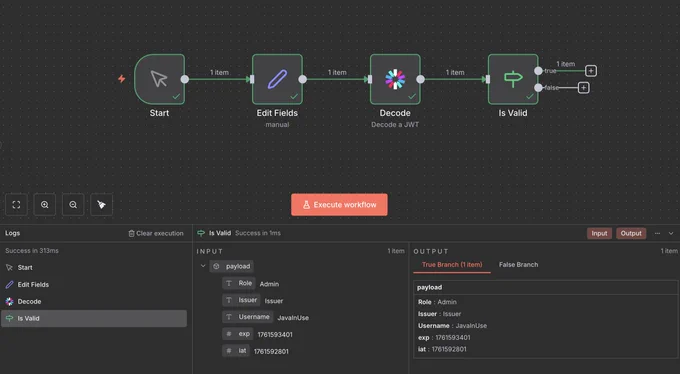
Task: Click the Issuer field pill
Action: [x=242, y=300]
